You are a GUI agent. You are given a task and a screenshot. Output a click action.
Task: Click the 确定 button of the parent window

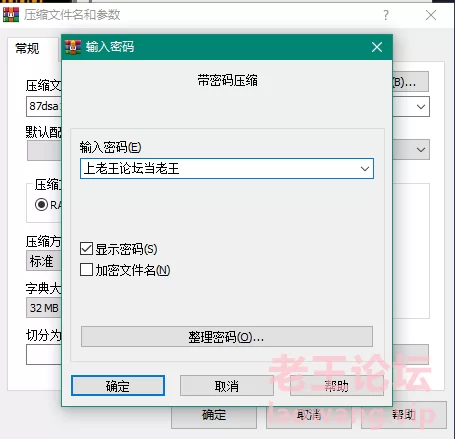[214, 415]
